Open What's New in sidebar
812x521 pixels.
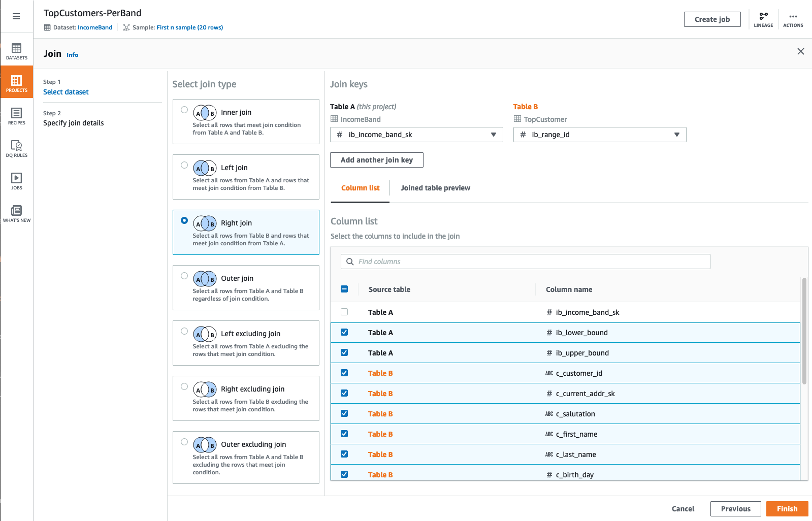pyautogui.click(x=17, y=214)
